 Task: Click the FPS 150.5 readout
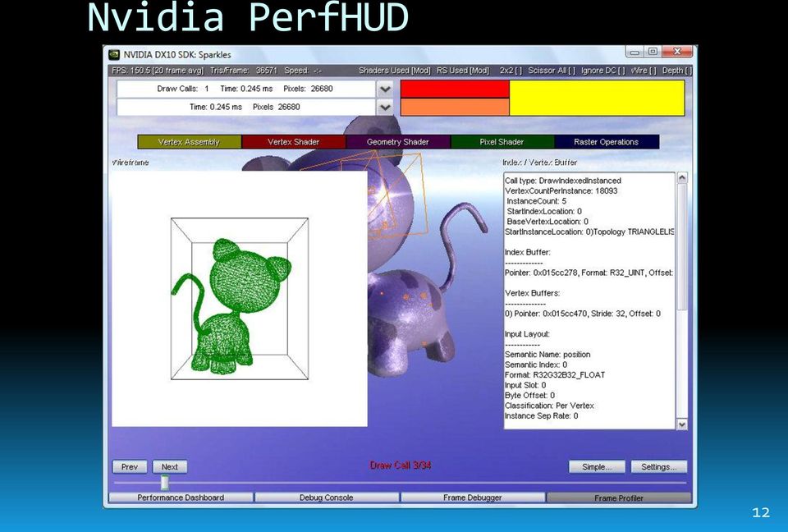[x=158, y=71]
